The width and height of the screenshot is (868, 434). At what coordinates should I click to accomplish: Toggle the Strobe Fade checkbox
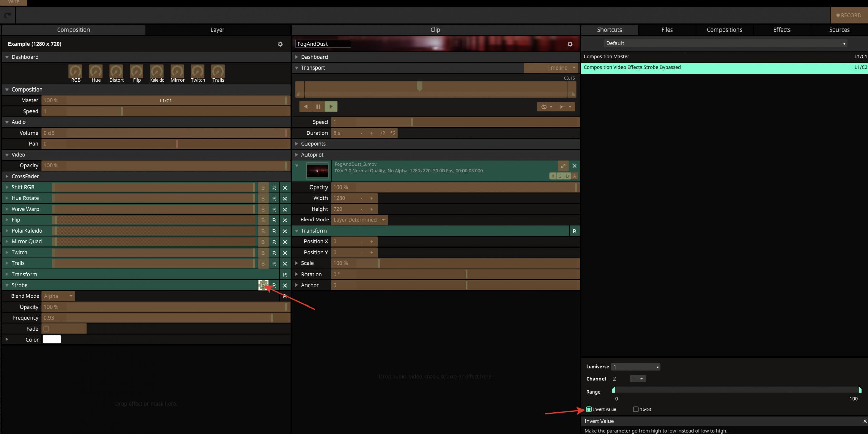(x=46, y=329)
